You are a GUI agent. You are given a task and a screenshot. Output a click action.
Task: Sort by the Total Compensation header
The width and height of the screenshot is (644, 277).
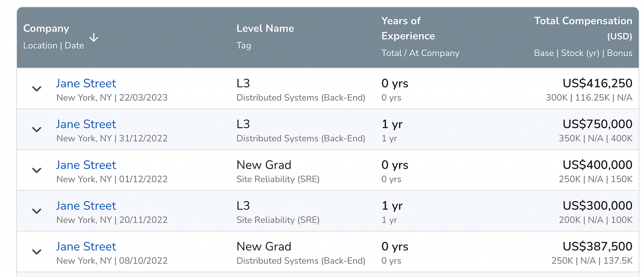[583, 21]
